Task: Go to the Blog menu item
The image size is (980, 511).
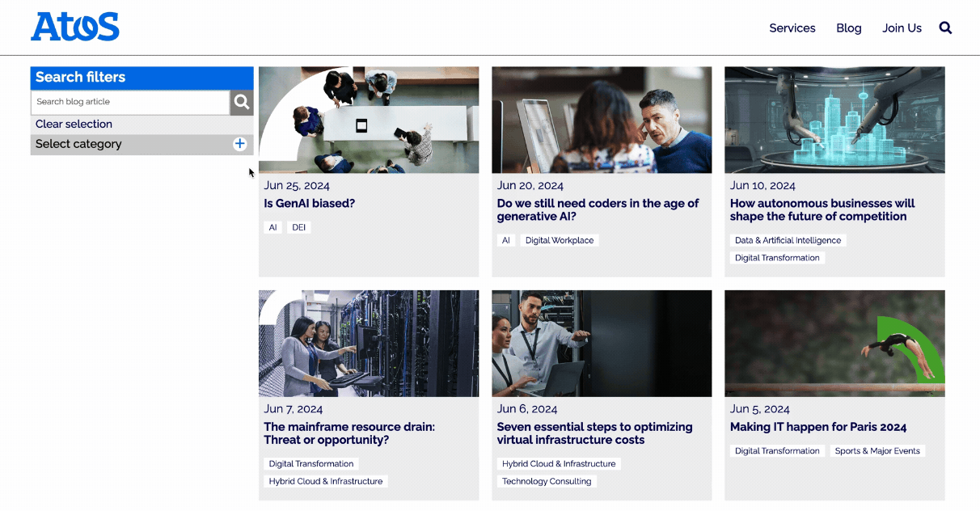Action: pyautogui.click(x=849, y=27)
